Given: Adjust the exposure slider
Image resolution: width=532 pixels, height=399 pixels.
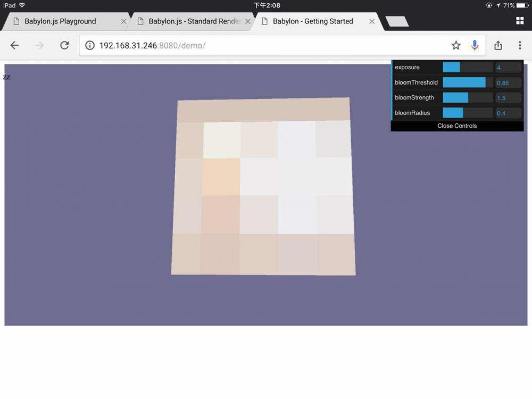Looking at the screenshot, I should (468, 67).
